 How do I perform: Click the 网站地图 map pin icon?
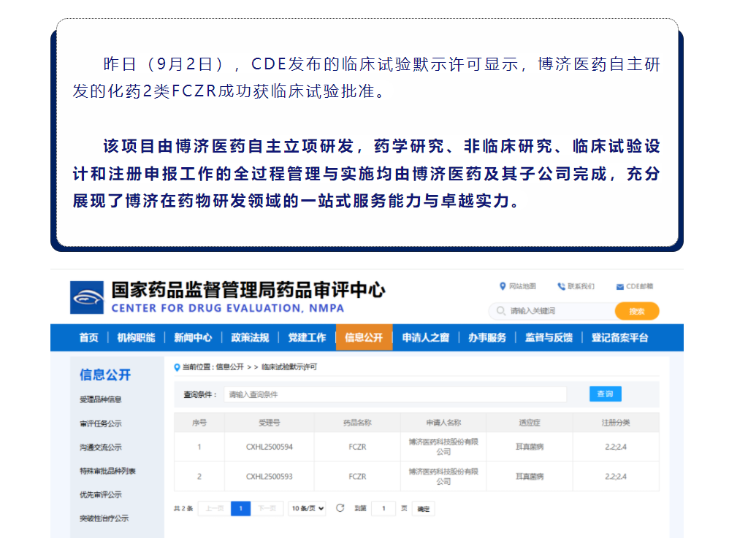point(502,285)
